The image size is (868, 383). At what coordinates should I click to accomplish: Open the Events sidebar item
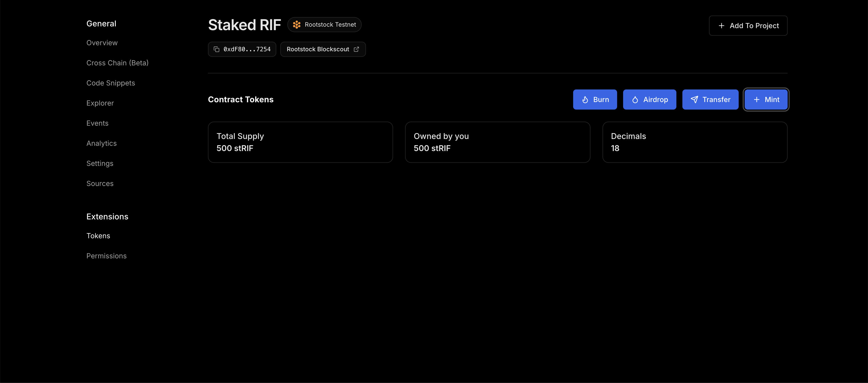click(97, 123)
